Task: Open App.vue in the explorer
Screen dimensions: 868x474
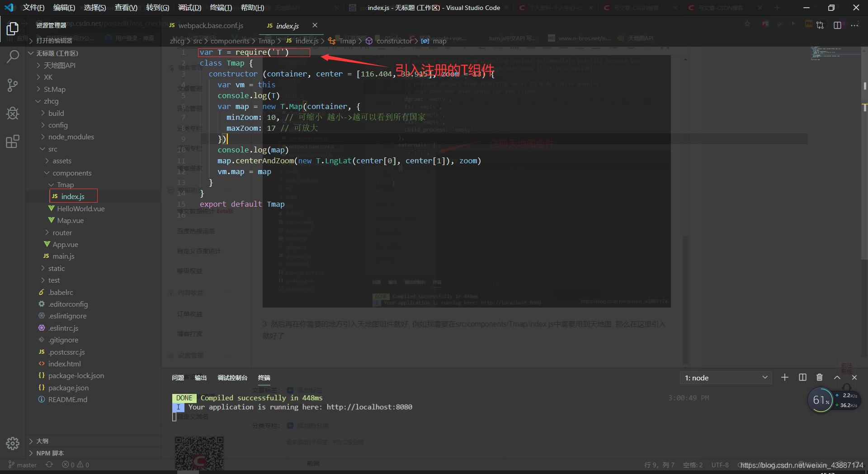Action: click(x=65, y=244)
